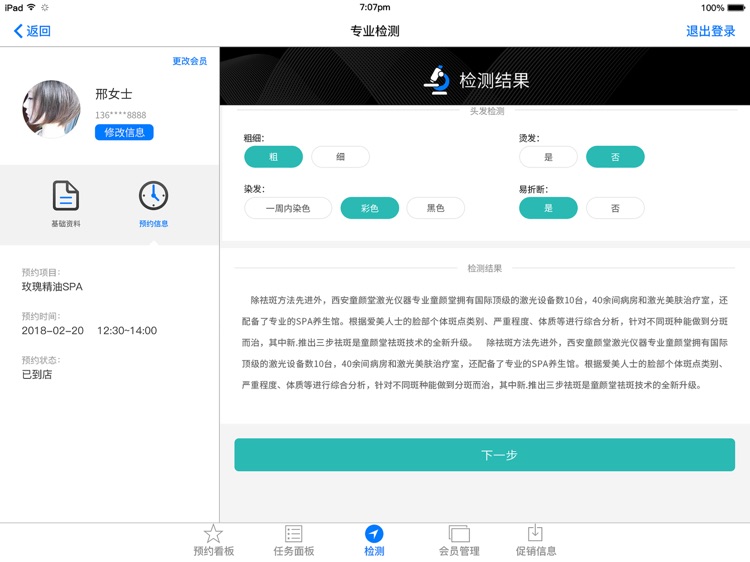Click 更改会员 link

(x=189, y=61)
